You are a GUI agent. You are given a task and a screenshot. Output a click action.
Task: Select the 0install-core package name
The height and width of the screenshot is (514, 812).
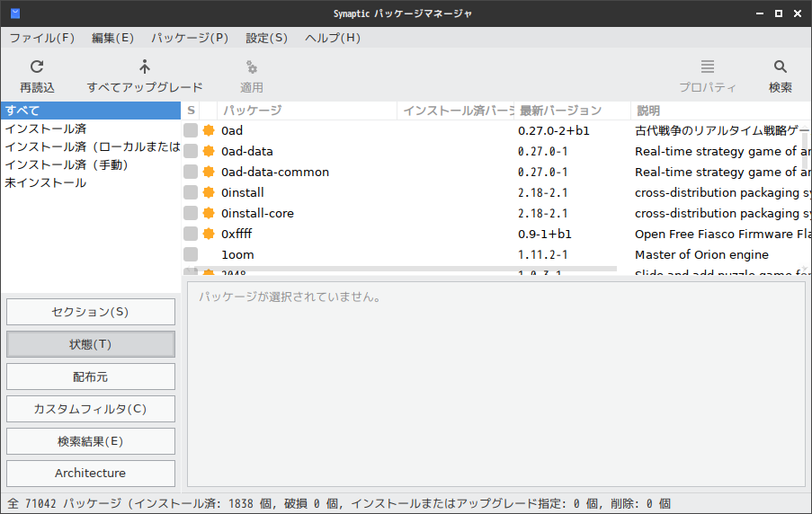pos(257,213)
